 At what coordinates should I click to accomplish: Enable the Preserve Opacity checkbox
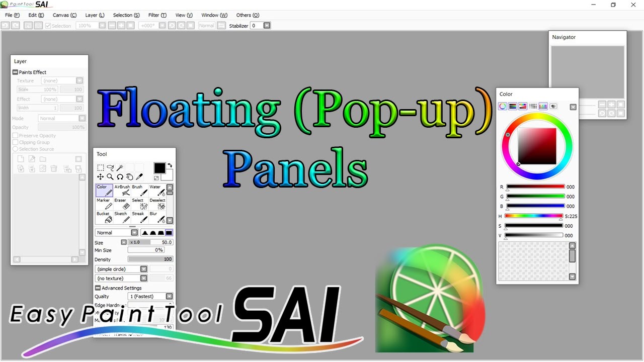(15, 136)
